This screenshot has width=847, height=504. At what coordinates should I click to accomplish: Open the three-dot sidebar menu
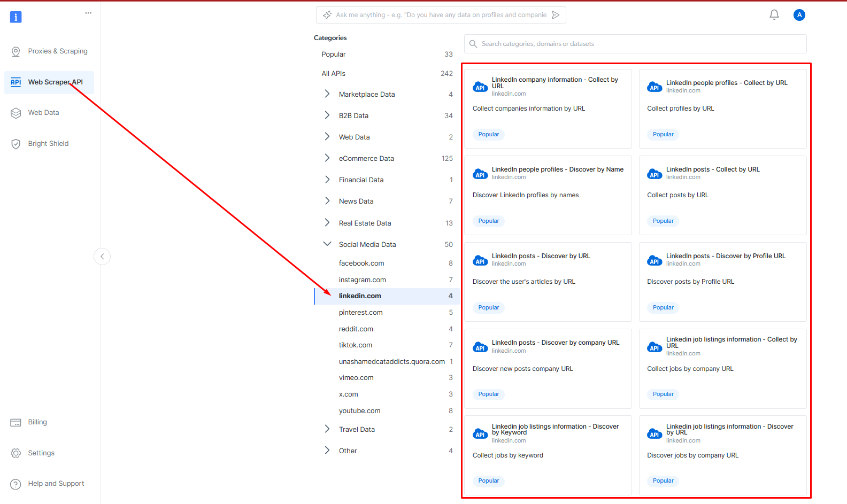[88, 13]
